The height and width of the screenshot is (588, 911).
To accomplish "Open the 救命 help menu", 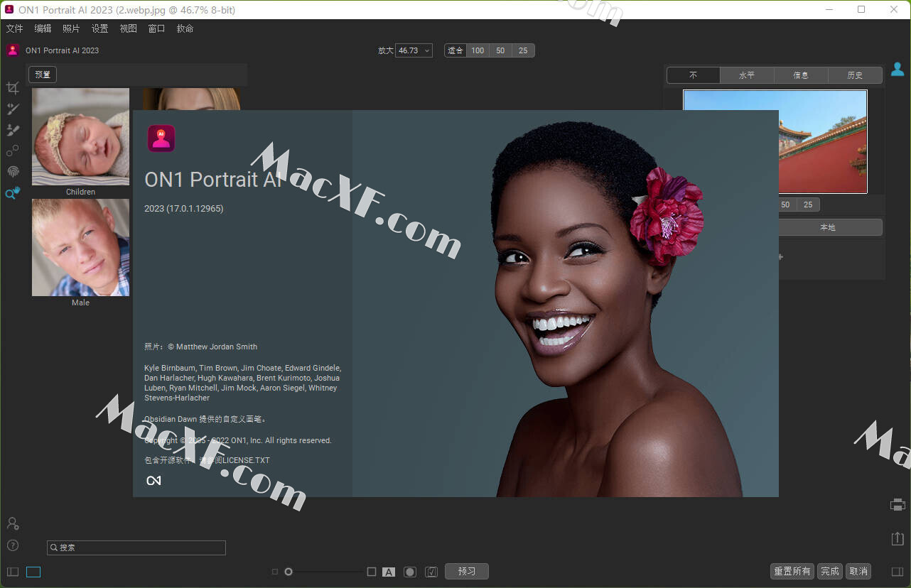I will click(185, 28).
